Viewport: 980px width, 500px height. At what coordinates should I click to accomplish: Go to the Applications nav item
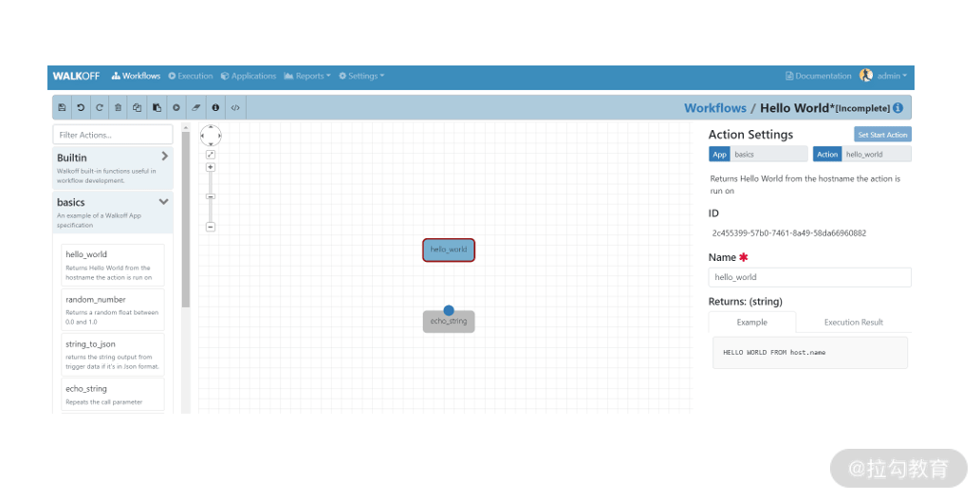(x=249, y=76)
